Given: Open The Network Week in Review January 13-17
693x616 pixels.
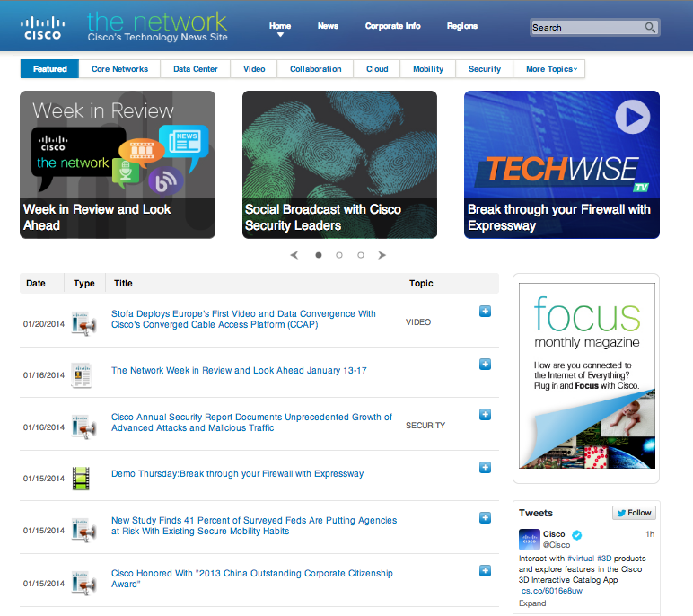Looking at the screenshot, I should (x=239, y=370).
